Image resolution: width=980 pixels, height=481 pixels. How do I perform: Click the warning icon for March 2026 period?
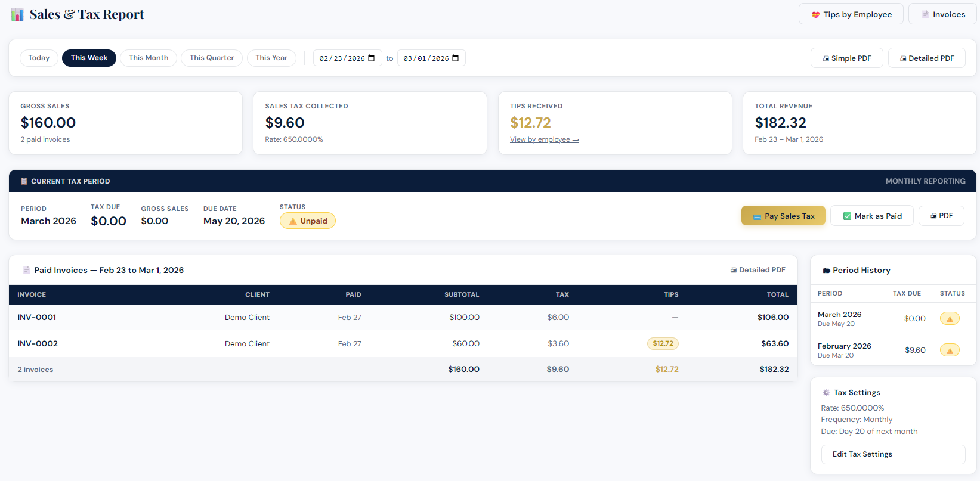coord(950,319)
